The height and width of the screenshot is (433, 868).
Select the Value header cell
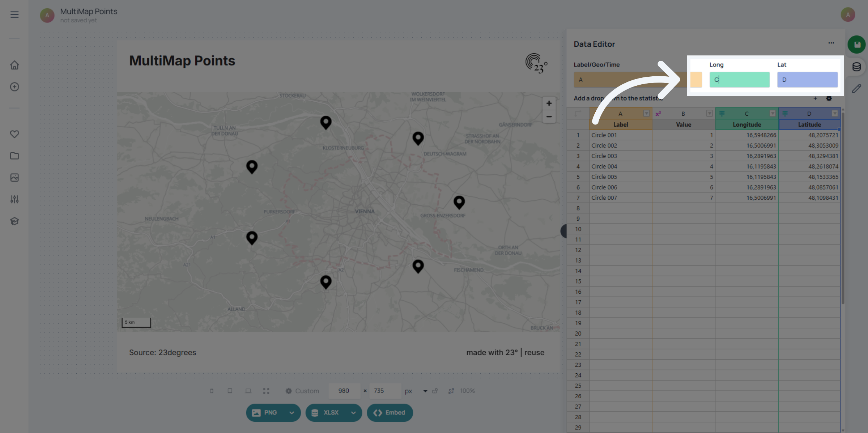point(684,124)
